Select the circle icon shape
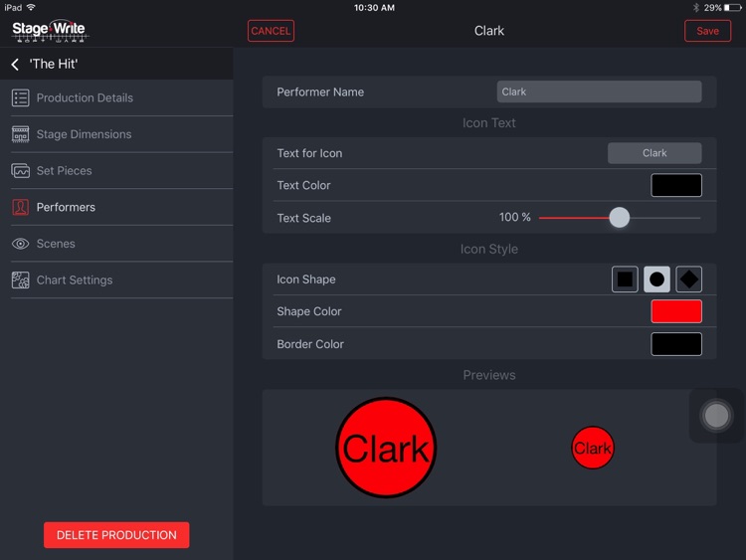746x560 pixels. point(656,280)
